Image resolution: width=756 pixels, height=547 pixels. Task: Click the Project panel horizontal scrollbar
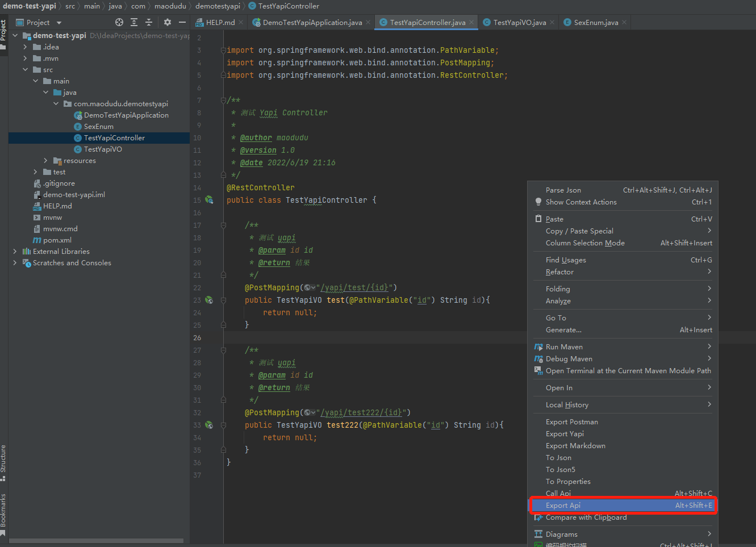click(x=95, y=540)
